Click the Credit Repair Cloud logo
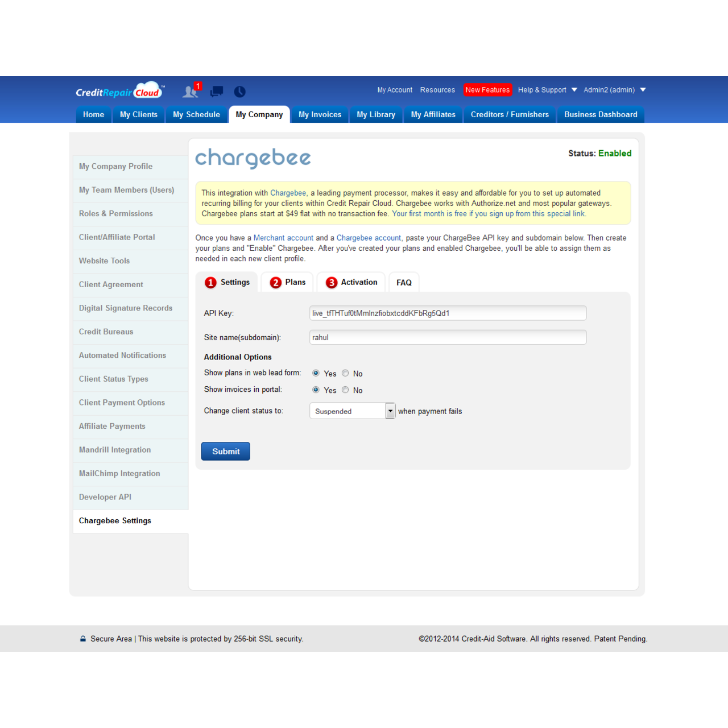 120,91
